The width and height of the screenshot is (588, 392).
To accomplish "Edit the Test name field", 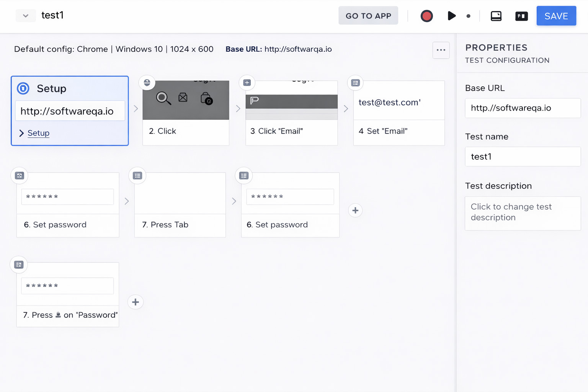I will [x=522, y=157].
